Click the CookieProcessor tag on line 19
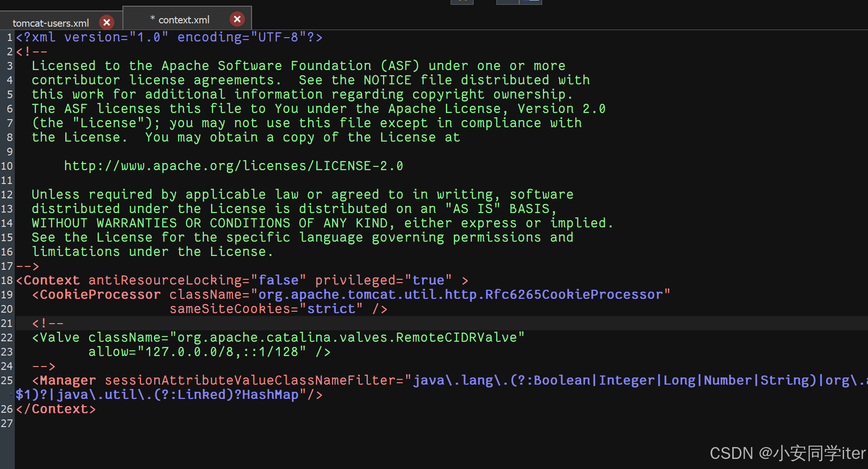868x469 pixels. coord(351,295)
